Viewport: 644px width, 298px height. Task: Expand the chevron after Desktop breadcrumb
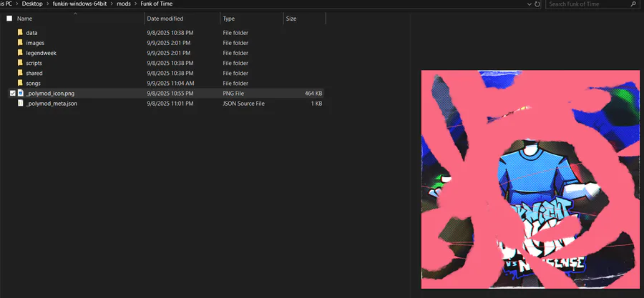pos(48,4)
